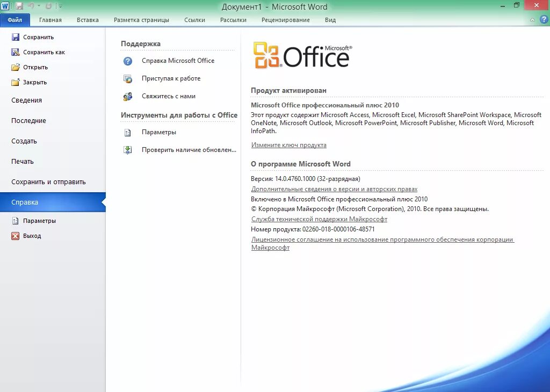Screen dimensions: 550x392
Task: Click Служба технической поддержки Майкрософт link
Action: click(319, 219)
